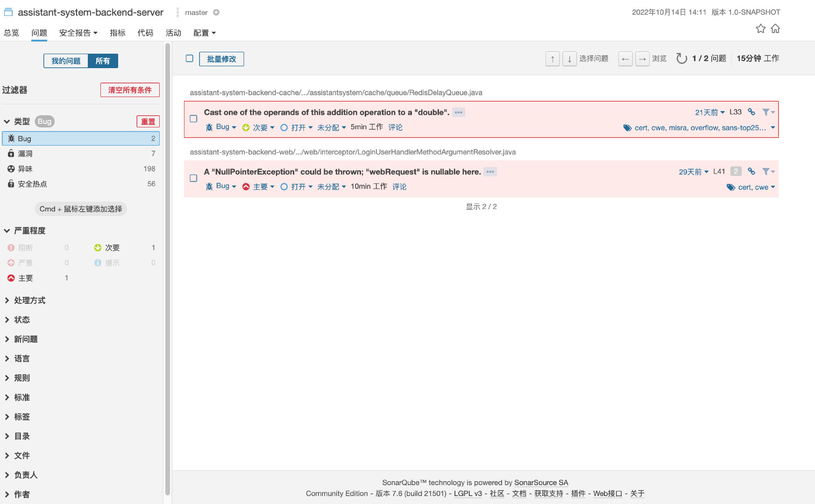The image size is (815, 504).
Task: Open 未分配 assignee dropdown on first issue
Action: [x=332, y=127]
